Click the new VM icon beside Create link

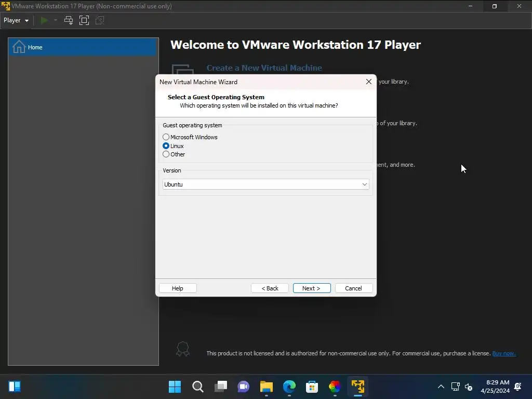[183, 69]
